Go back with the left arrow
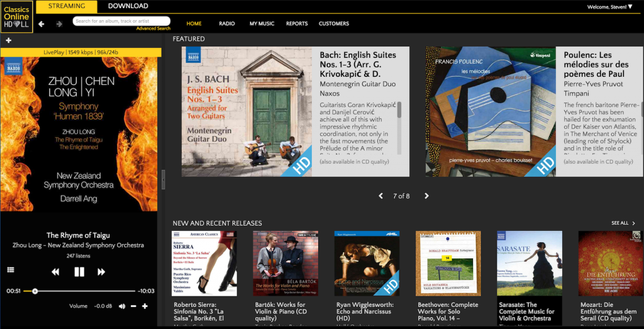Viewport: 644px width, 329px height. [41, 24]
